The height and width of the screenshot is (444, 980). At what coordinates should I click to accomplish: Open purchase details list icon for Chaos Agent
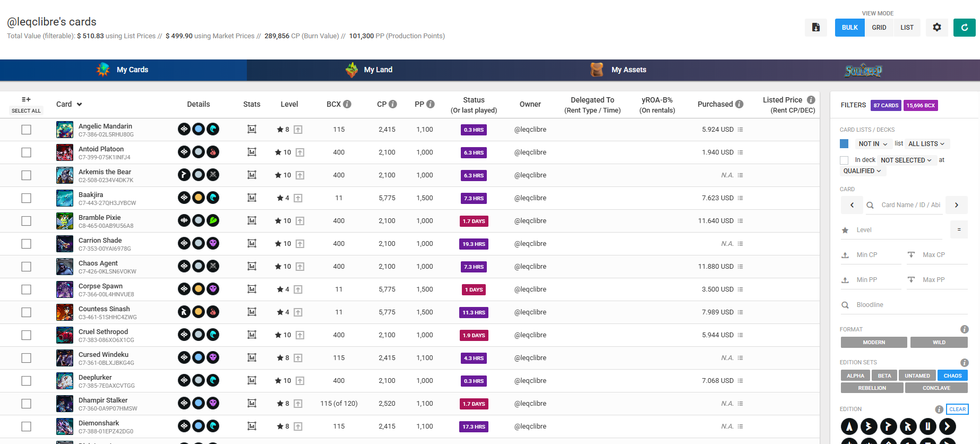pos(740,267)
